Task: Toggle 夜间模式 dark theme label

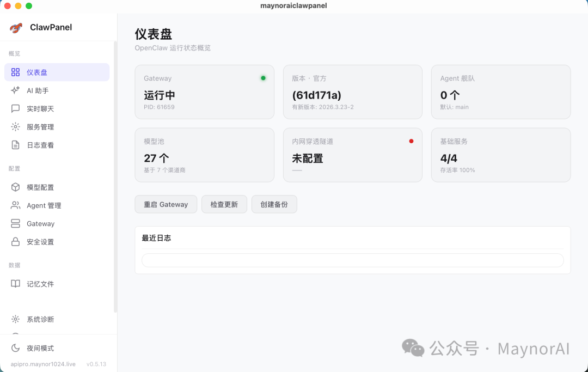Action: pyautogui.click(x=40, y=349)
